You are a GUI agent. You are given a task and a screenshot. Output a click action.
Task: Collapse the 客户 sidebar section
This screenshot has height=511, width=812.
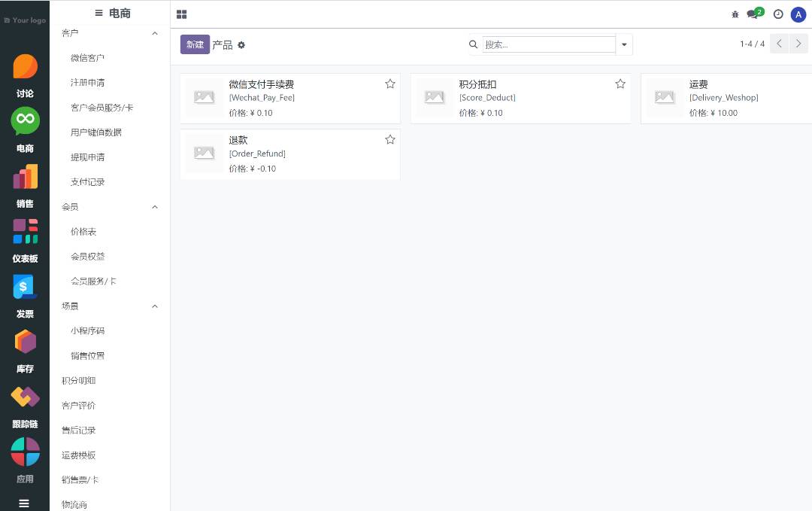click(x=155, y=33)
